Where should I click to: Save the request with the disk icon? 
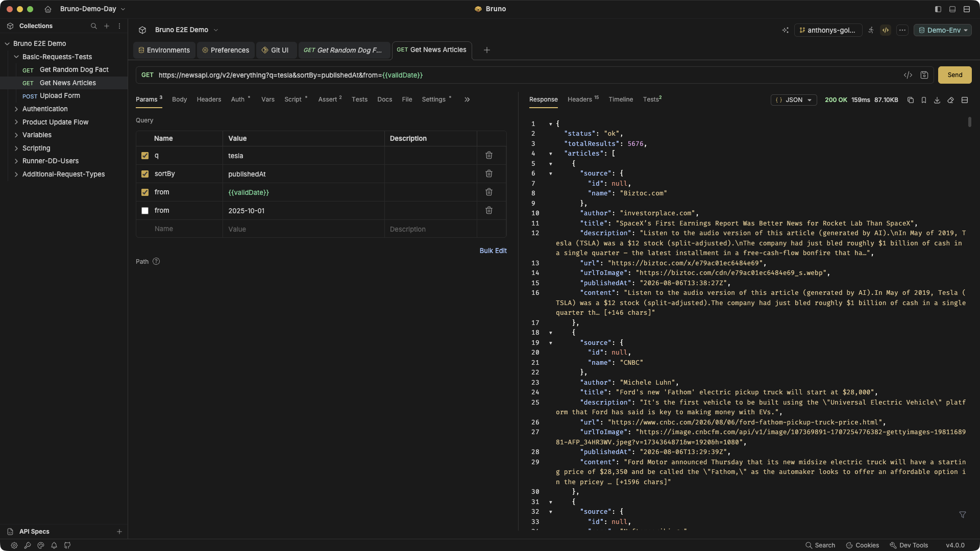(x=924, y=75)
